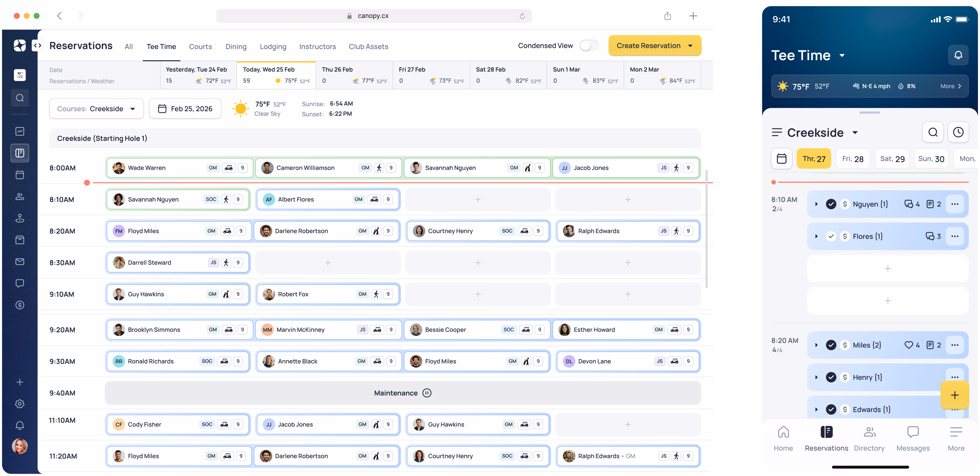Toggle the Condensed View switch
The image size is (980, 476).
pos(589,46)
